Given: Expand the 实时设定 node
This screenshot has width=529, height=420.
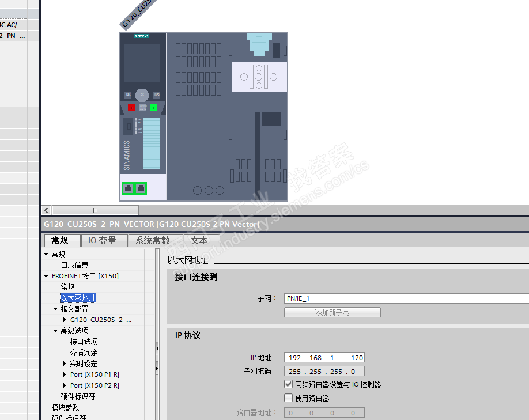Looking at the screenshot, I should click(x=65, y=364).
